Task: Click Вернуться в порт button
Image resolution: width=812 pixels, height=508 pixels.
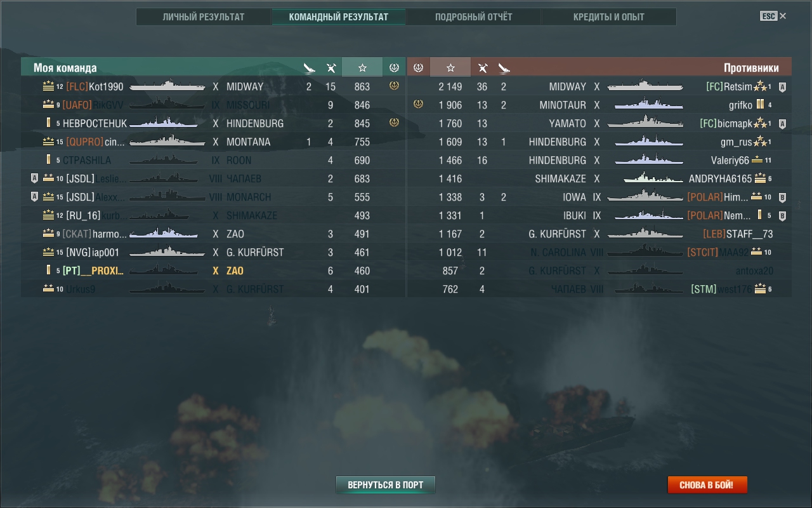Action: click(385, 485)
